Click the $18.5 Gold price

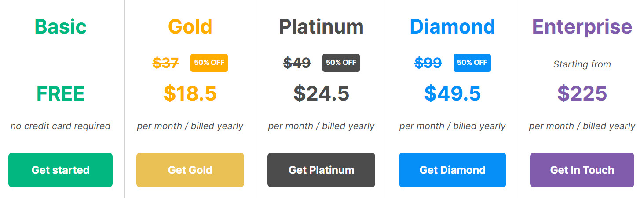(190, 93)
